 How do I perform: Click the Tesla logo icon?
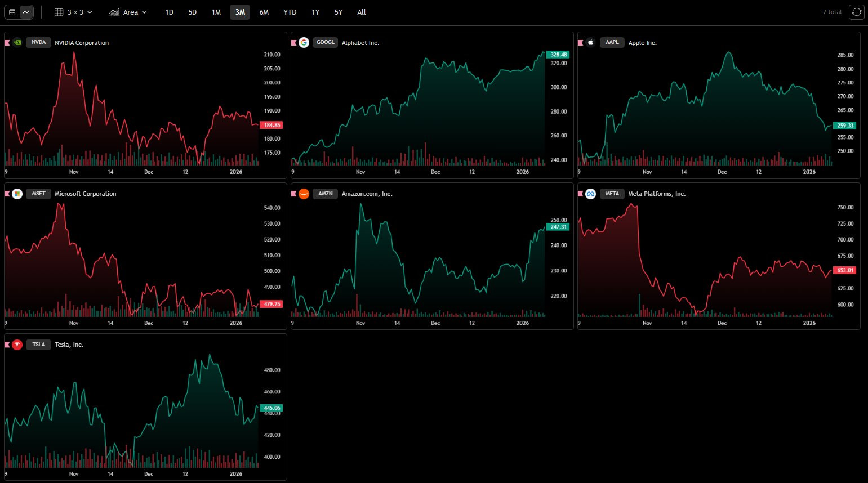click(x=17, y=345)
